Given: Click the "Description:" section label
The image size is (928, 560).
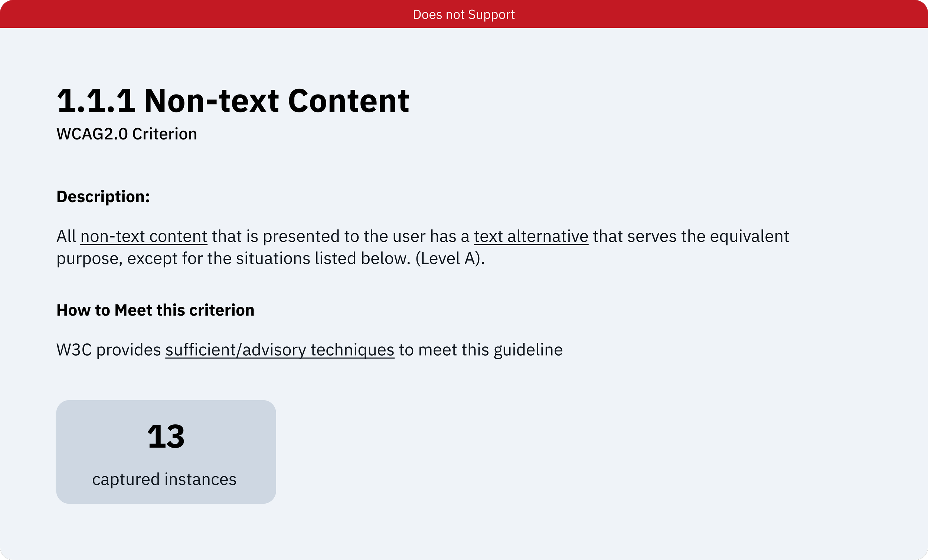Looking at the screenshot, I should coord(103,197).
